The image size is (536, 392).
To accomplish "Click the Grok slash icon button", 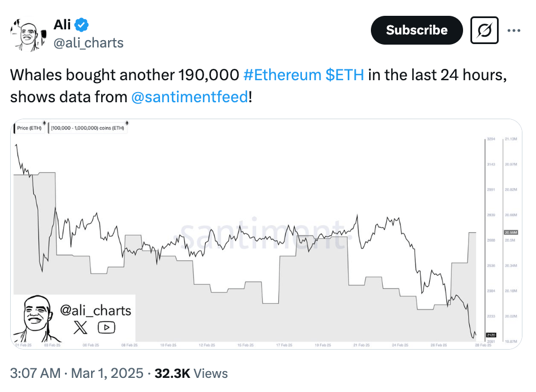I will (x=485, y=31).
